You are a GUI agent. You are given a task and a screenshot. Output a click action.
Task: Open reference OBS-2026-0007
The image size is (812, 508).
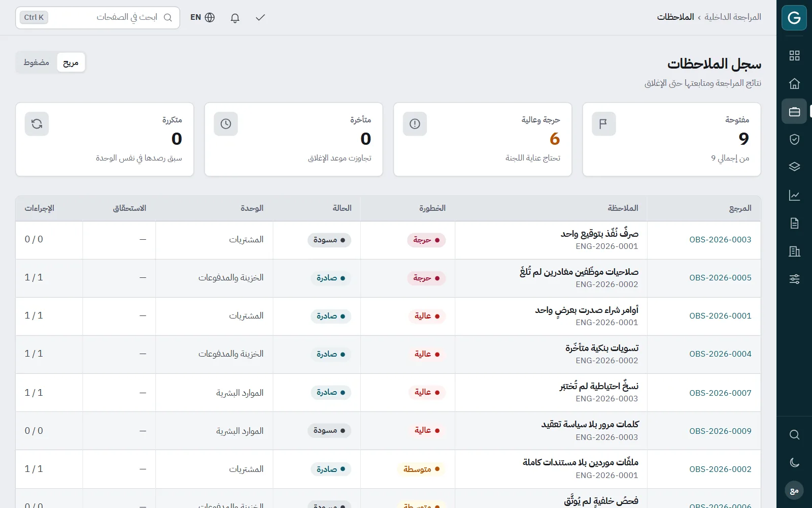click(720, 393)
